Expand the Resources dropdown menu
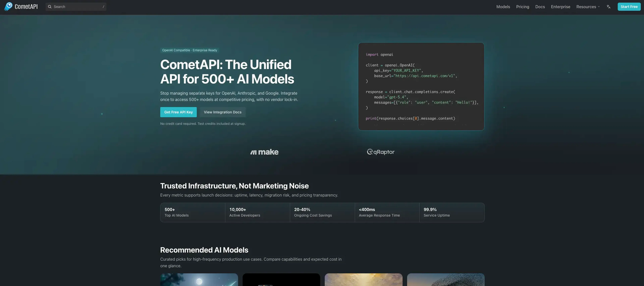Viewport: 644px width, 286px height. click(x=588, y=7)
